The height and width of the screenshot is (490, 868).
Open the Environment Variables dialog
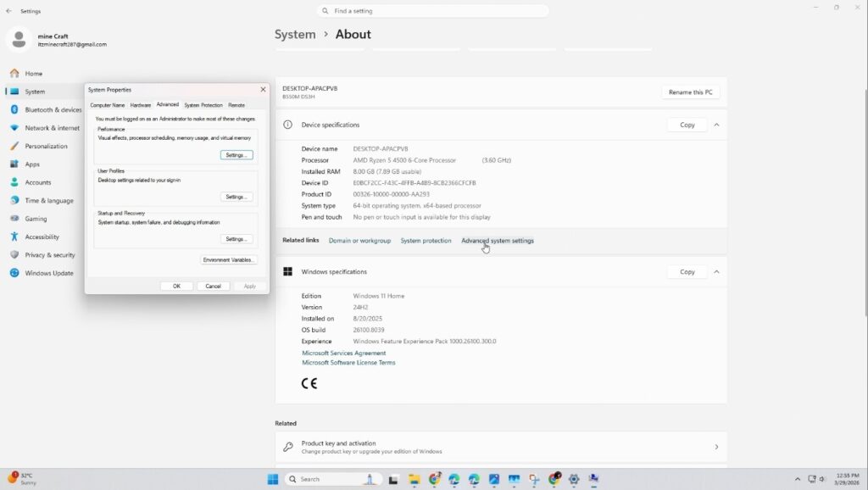point(229,259)
